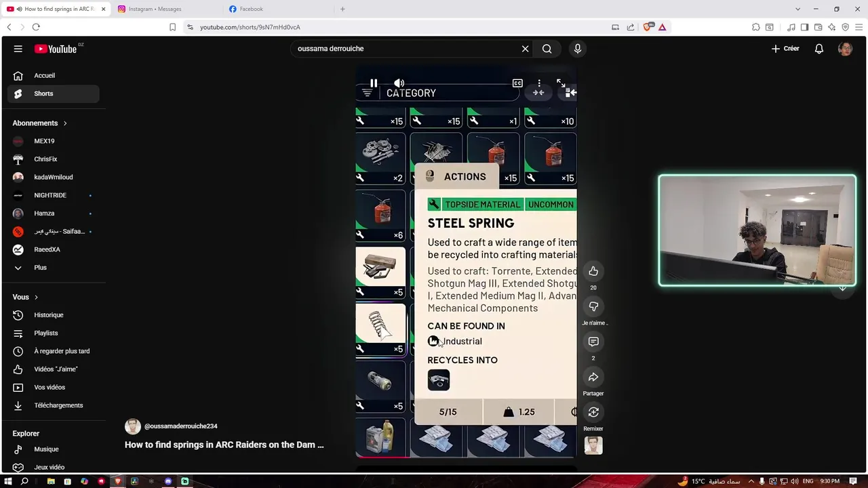The width and height of the screenshot is (868, 488).
Task: Bookmark this page
Action: tap(172, 27)
